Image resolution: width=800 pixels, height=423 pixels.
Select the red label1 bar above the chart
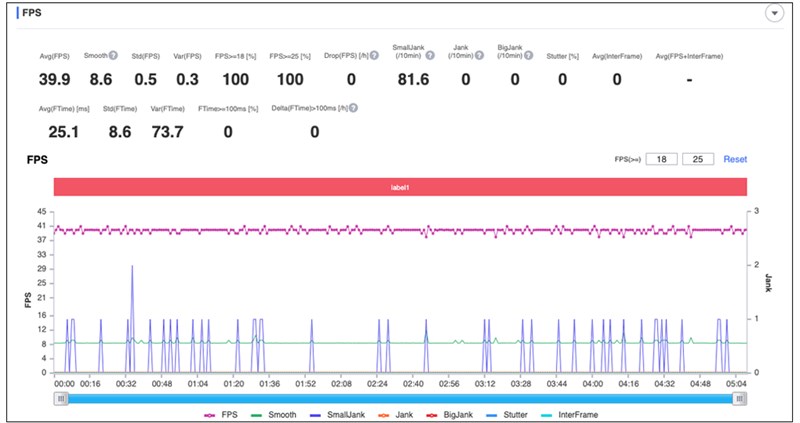(x=400, y=187)
